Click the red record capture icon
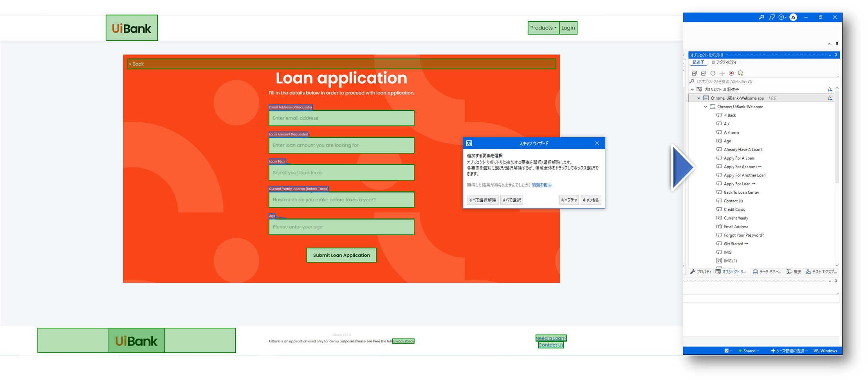868x381 pixels. [x=731, y=73]
